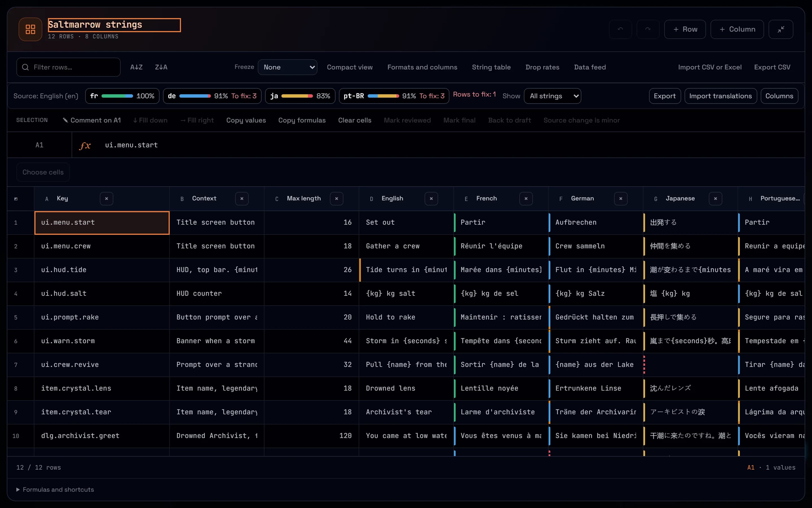Click the Filter rows search field

tap(69, 67)
